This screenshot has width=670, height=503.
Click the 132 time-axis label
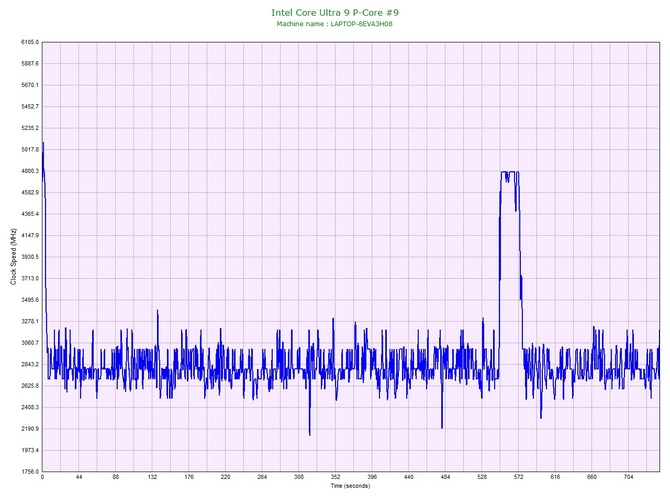pos(152,477)
